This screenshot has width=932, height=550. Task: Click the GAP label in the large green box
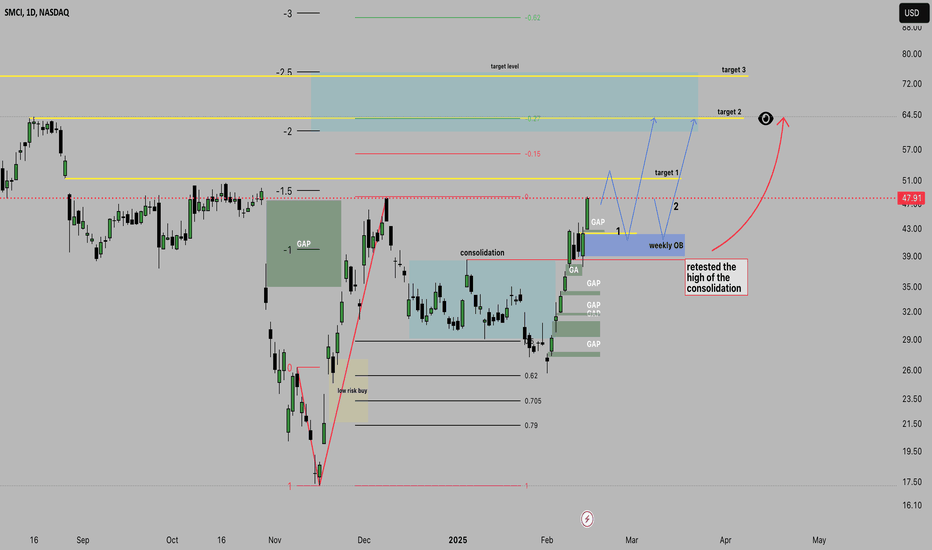point(304,244)
